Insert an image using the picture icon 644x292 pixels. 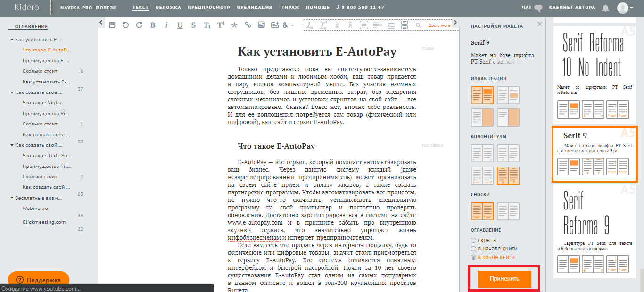coord(262,25)
